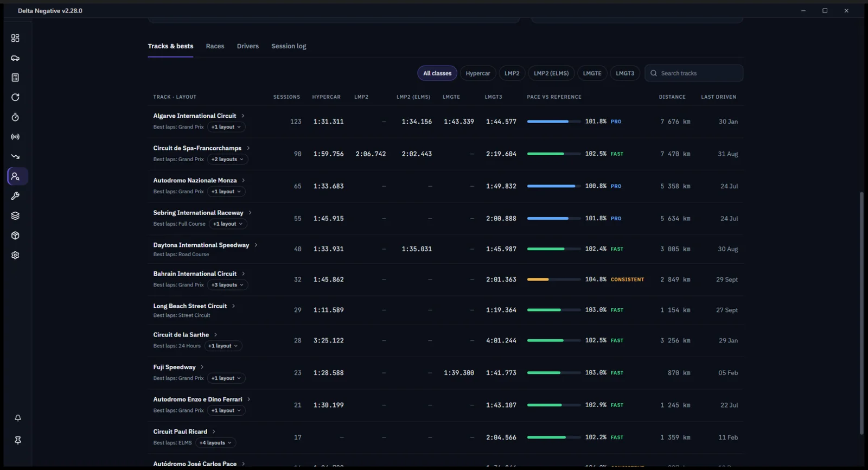Open the downward trend sidebar icon
This screenshot has width=868, height=470.
click(x=15, y=156)
